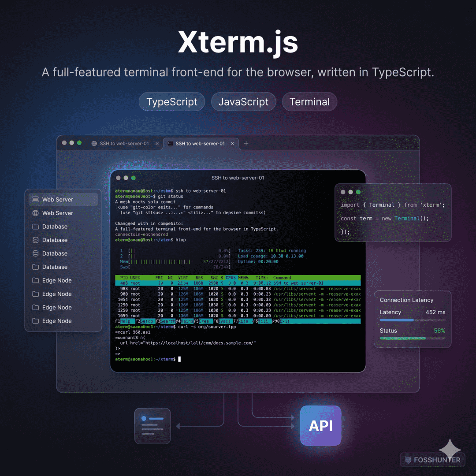Click the import Terminal code line
Image resolution: width=476 pixels, height=476 pixels.
coord(393,205)
